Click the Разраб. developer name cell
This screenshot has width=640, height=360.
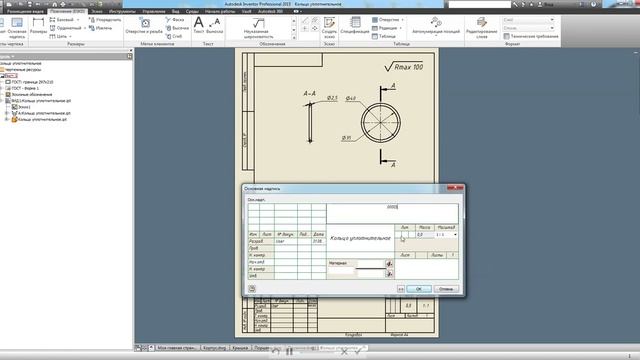pos(286,241)
